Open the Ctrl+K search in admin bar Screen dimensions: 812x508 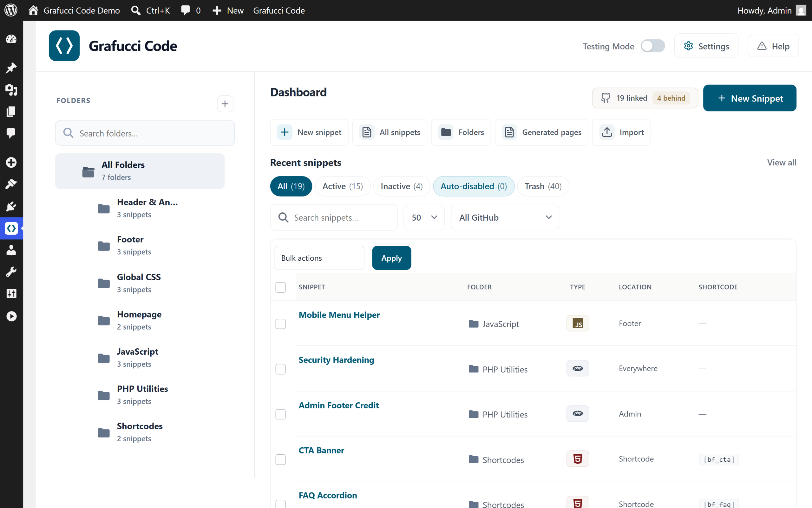[x=150, y=10]
